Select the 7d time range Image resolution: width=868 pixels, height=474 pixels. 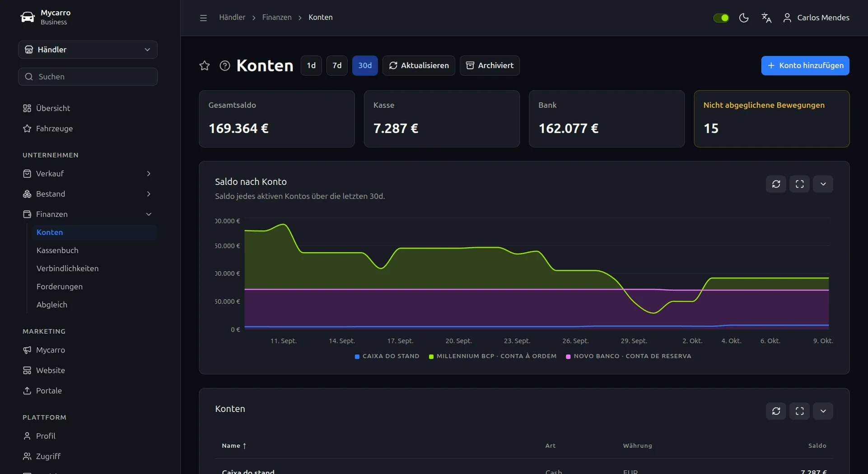click(x=337, y=66)
